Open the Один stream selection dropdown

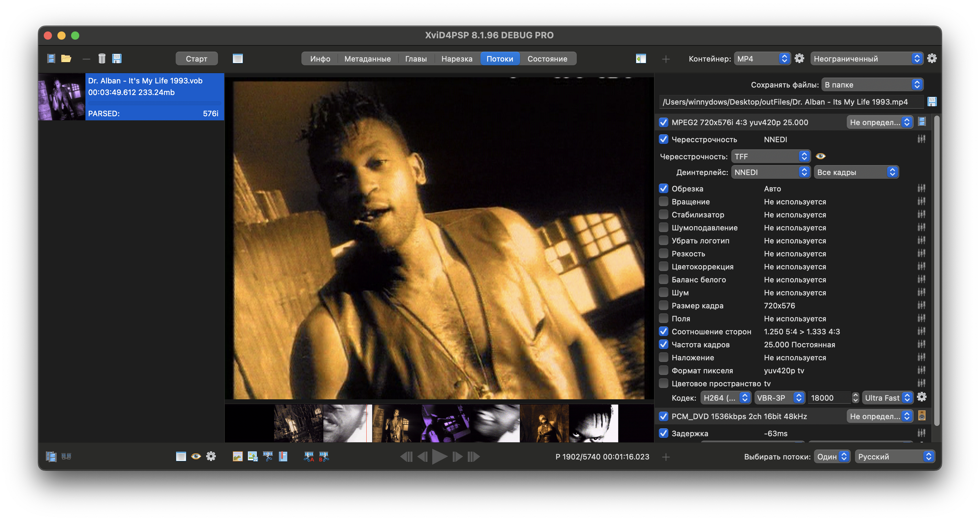832,456
